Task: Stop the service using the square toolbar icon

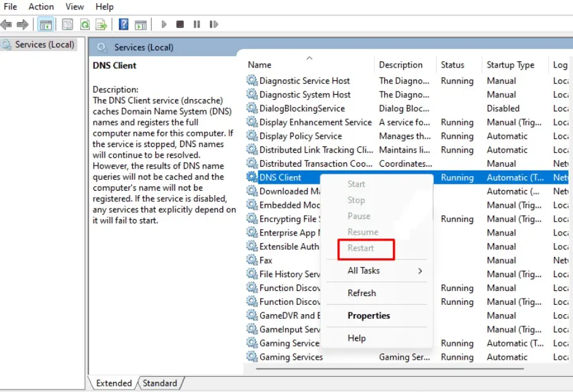Action: 180,24
